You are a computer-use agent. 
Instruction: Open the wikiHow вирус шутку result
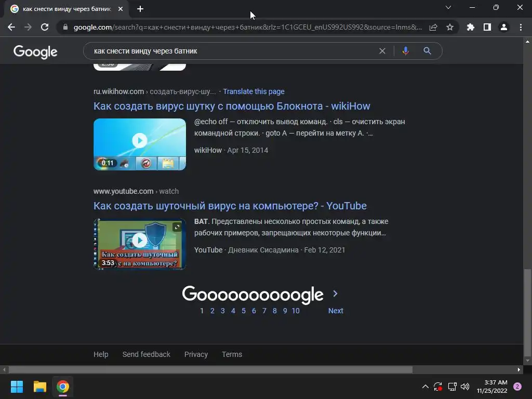coord(232,106)
